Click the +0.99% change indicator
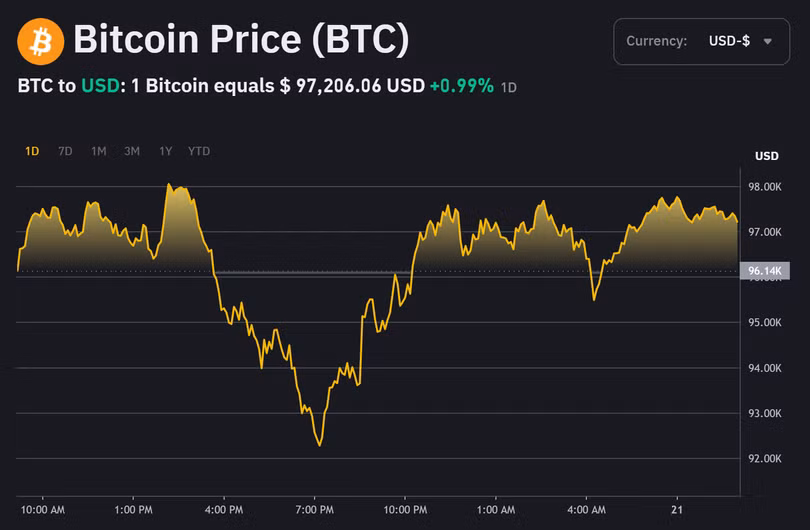Screen dimensions: 810x530 462,86
